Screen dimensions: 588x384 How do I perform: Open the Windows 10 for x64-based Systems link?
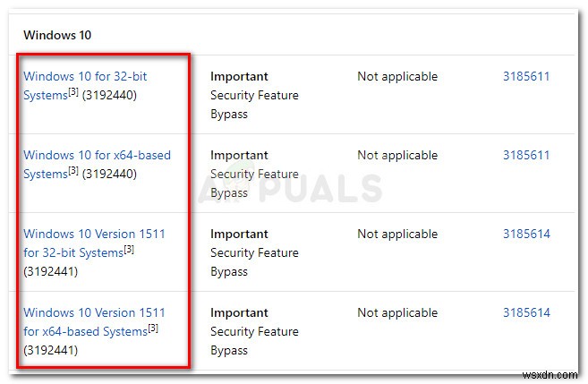[97, 156]
